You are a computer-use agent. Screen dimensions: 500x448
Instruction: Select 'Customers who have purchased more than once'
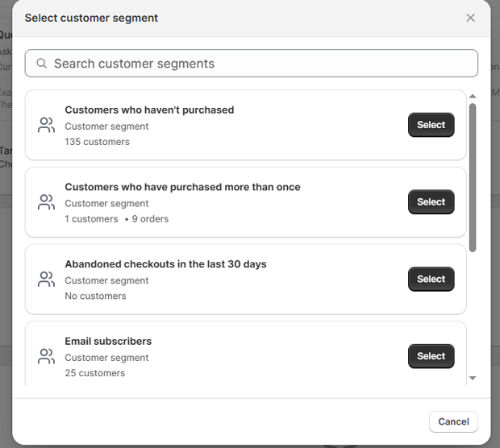click(x=431, y=202)
